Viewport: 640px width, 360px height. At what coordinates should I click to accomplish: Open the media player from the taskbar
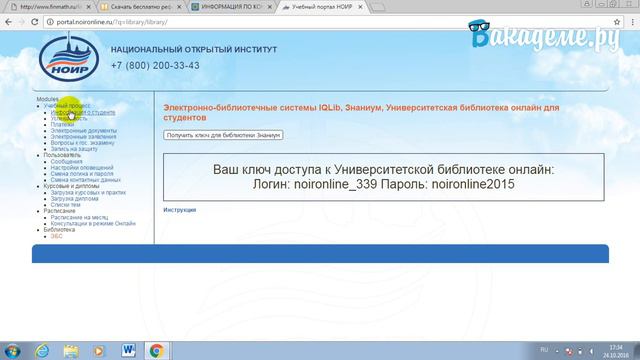[98, 351]
